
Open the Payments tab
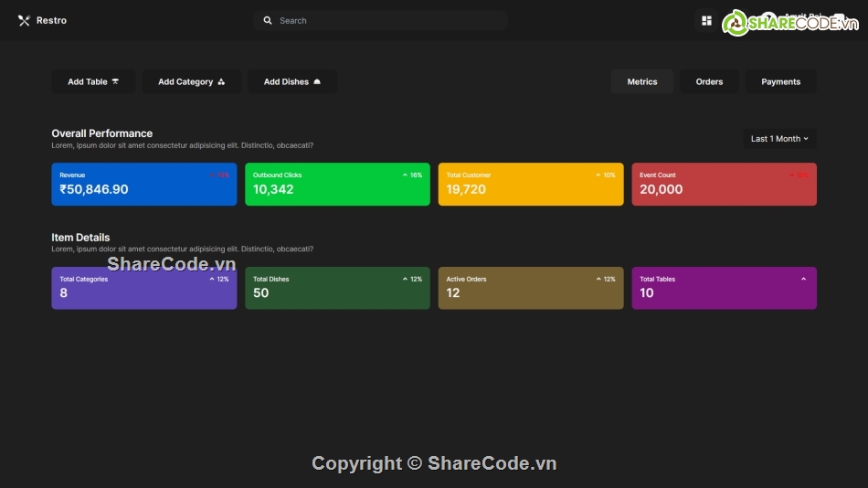point(780,81)
